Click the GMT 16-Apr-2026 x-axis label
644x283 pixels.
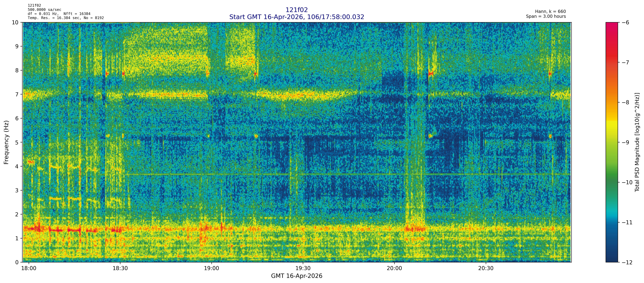coord(297,276)
